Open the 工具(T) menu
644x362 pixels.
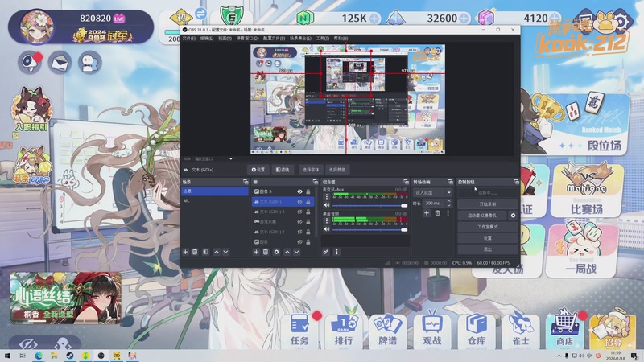point(323,38)
